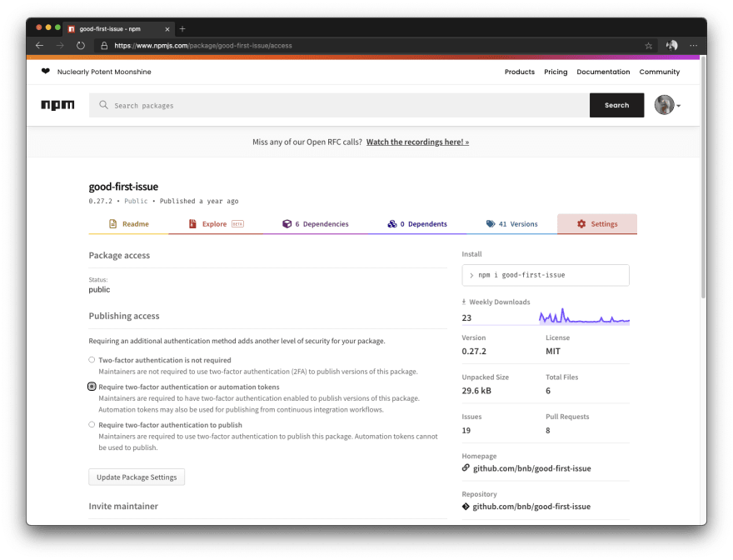The image size is (733, 560).
Task: Click the npm logo
Action: pos(57,105)
